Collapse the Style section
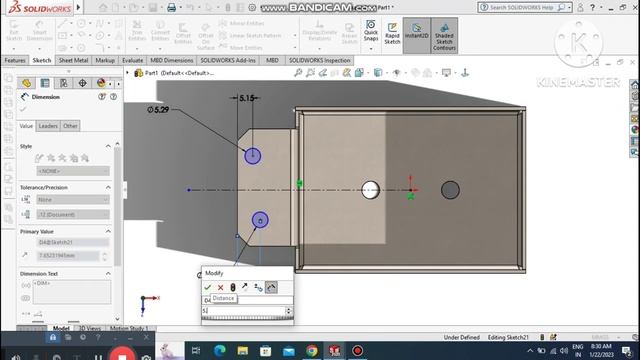The width and height of the screenshot is (640, 360). click(108, 146)
